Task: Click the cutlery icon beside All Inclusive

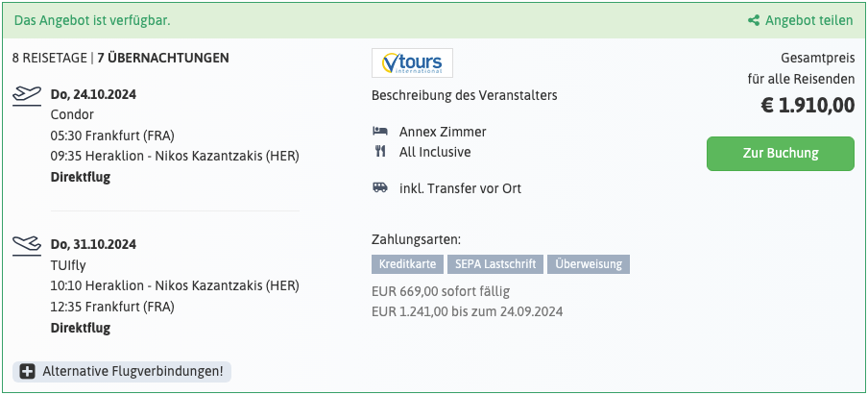Action: point(380,151)
